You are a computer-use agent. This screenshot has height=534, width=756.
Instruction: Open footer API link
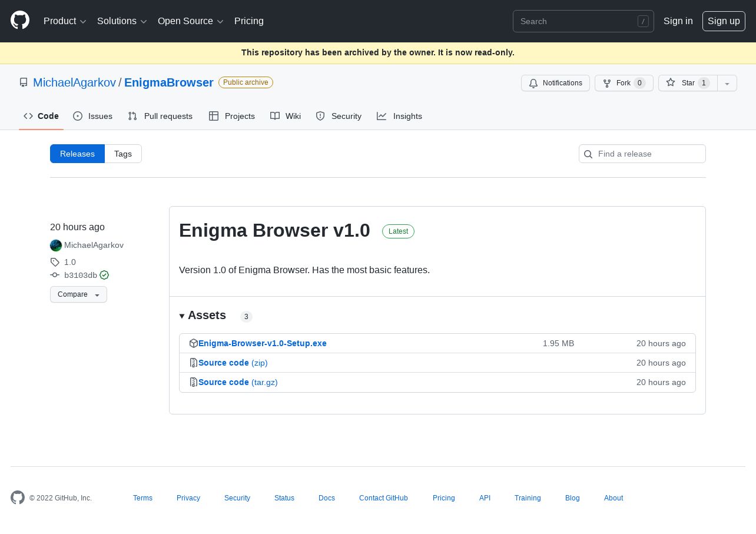coord(485,498)
